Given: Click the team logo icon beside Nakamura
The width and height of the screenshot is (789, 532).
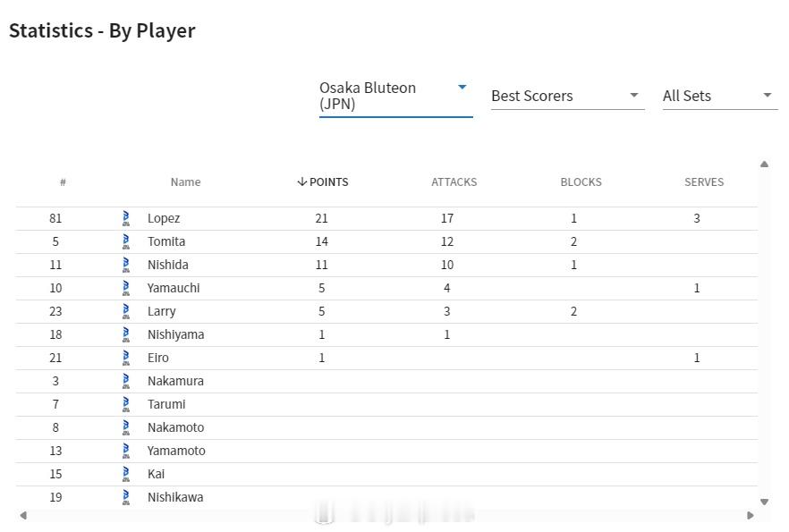Looking at the screenshot, I should coord(126,381).
